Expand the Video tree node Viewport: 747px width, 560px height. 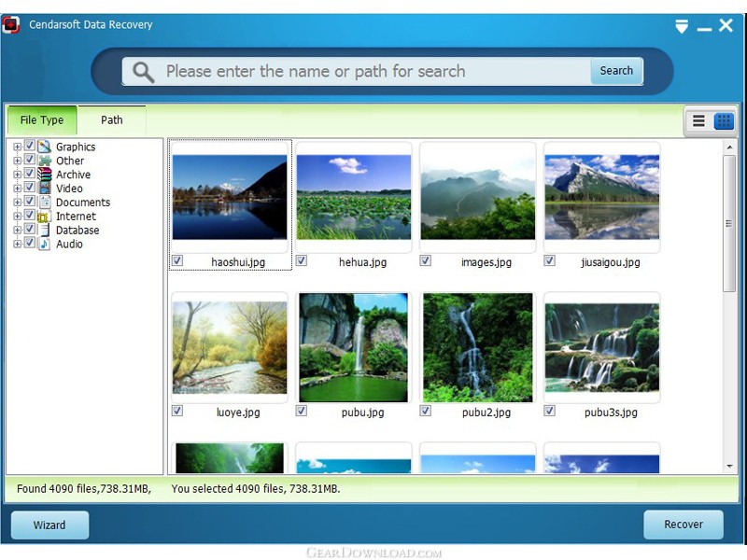17,189
